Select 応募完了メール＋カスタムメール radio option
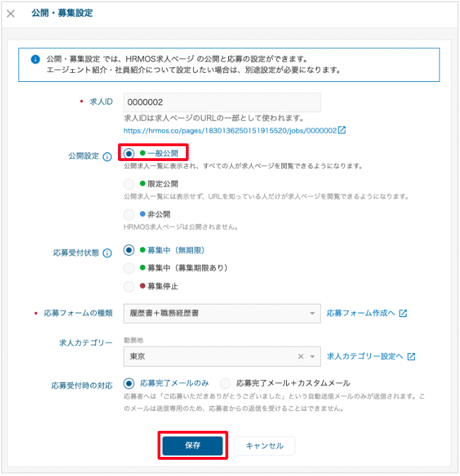This screenshot has width=460, height=476. 225,383
